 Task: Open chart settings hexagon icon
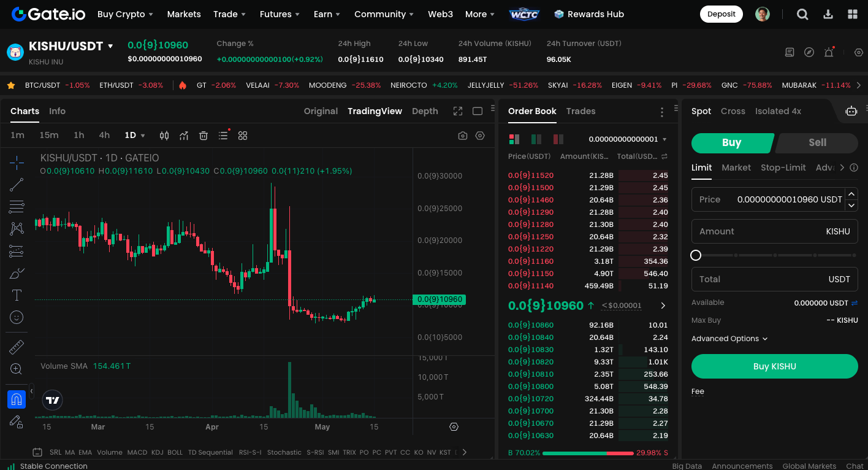point(480,136)
